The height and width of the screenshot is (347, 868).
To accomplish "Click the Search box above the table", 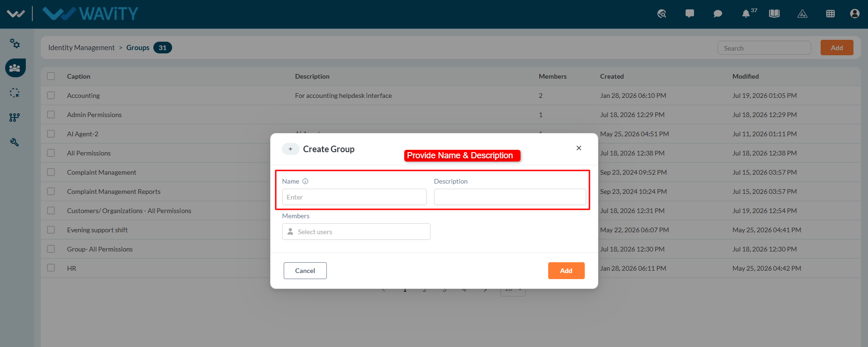I will coord(764,48).
